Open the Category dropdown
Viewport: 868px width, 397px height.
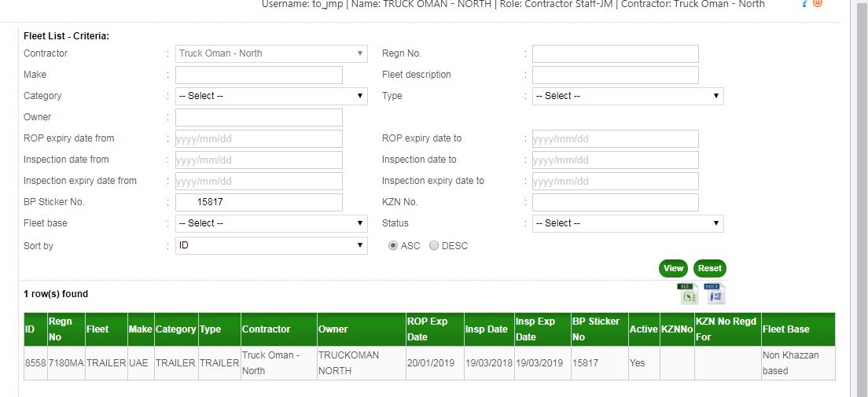pos(271,96)
